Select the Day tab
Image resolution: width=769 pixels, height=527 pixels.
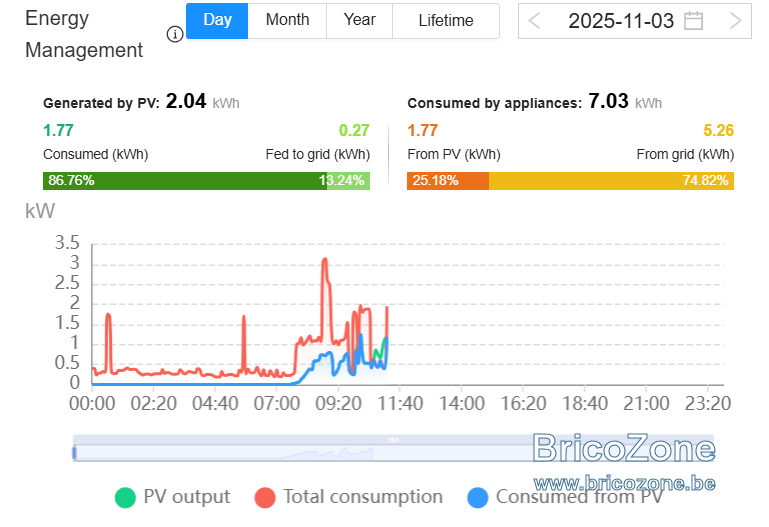click(x=217, y=21)
